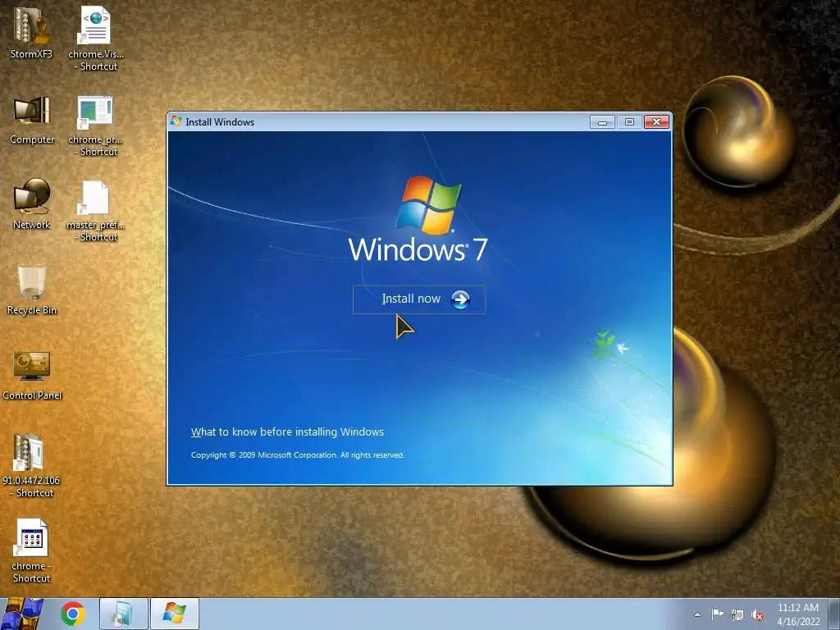Maximize the Install Windows window
The image size is (840, 630).
pos(629,122)
